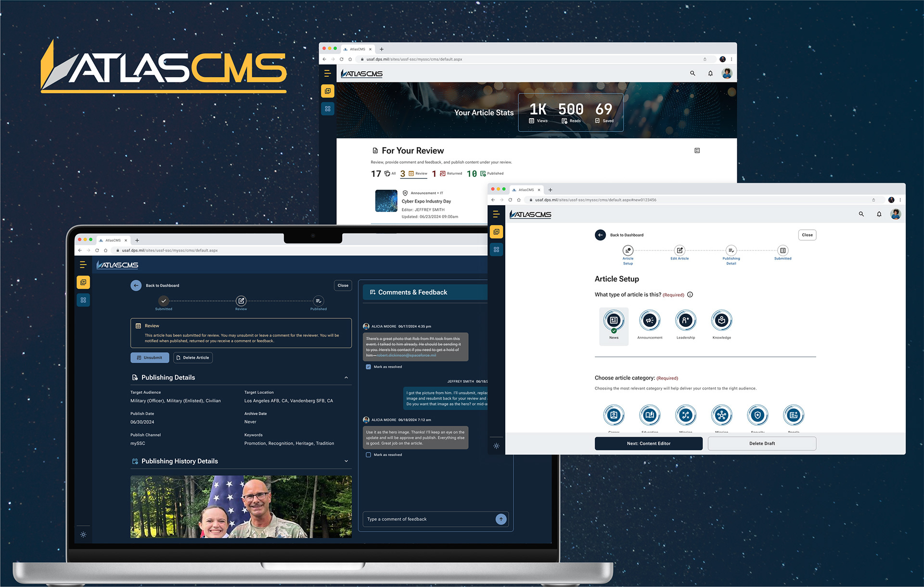
Task: Click Review step in laptop window progress bar
Action: point(241,303)
